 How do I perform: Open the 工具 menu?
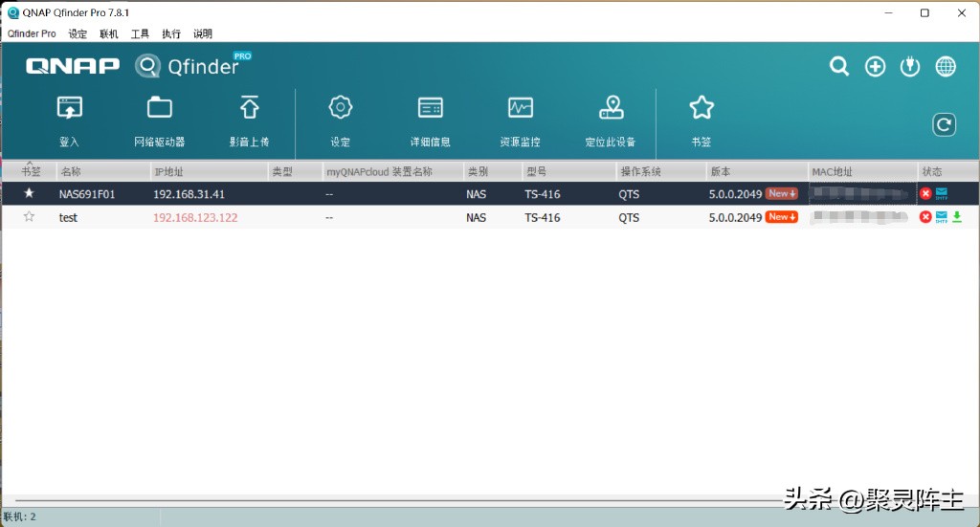pyautogui.click(x=140, y=33)
